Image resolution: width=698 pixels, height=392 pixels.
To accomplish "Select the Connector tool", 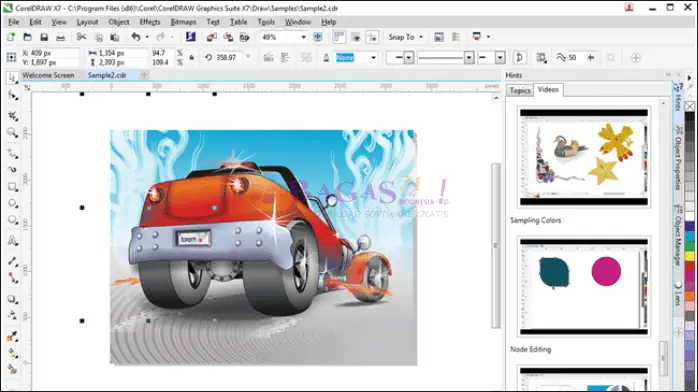I will pyautogui.click(x=12, y=278).
